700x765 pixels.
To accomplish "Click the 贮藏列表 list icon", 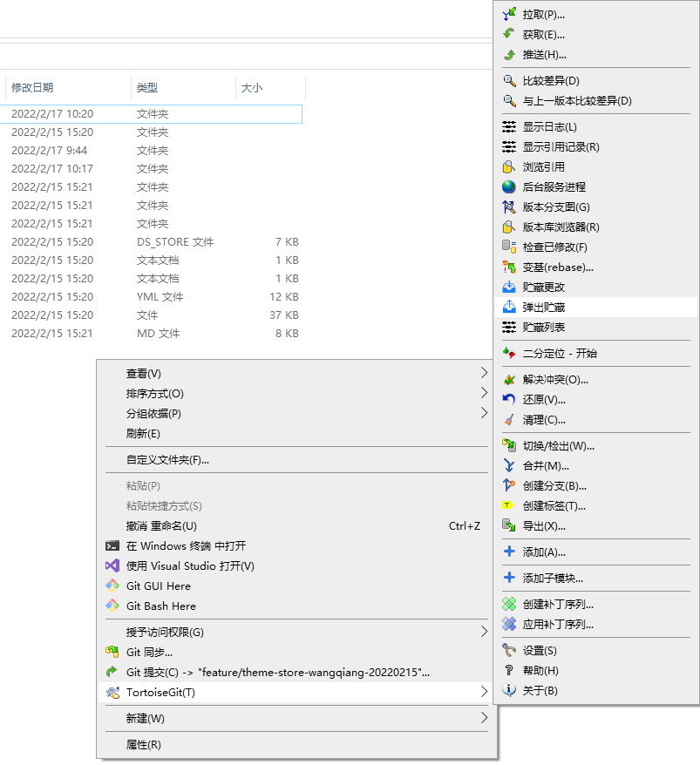I will (509, 327).
